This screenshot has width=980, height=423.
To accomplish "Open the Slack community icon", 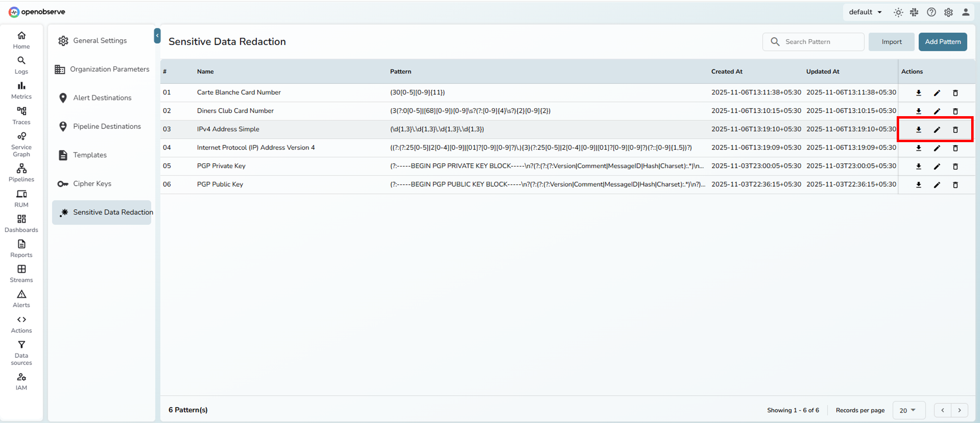I will coord(914,12).
